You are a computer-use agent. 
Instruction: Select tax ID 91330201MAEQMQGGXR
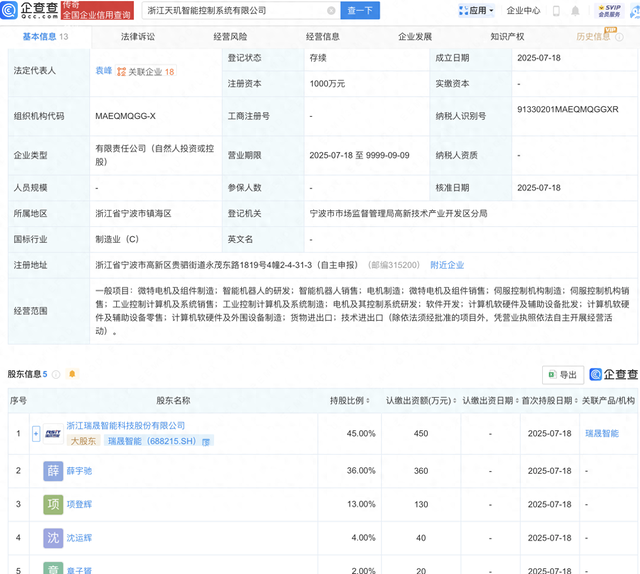tap(568, 109)
